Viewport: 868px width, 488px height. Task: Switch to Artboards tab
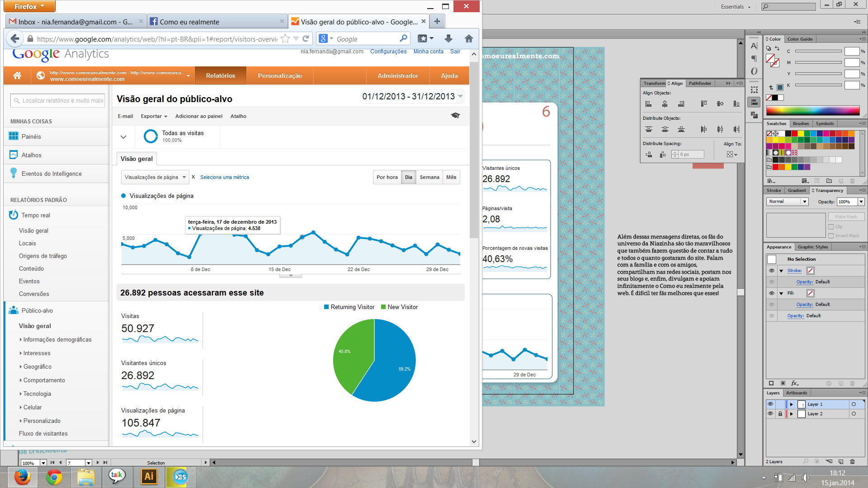click(x=796, y=393)
